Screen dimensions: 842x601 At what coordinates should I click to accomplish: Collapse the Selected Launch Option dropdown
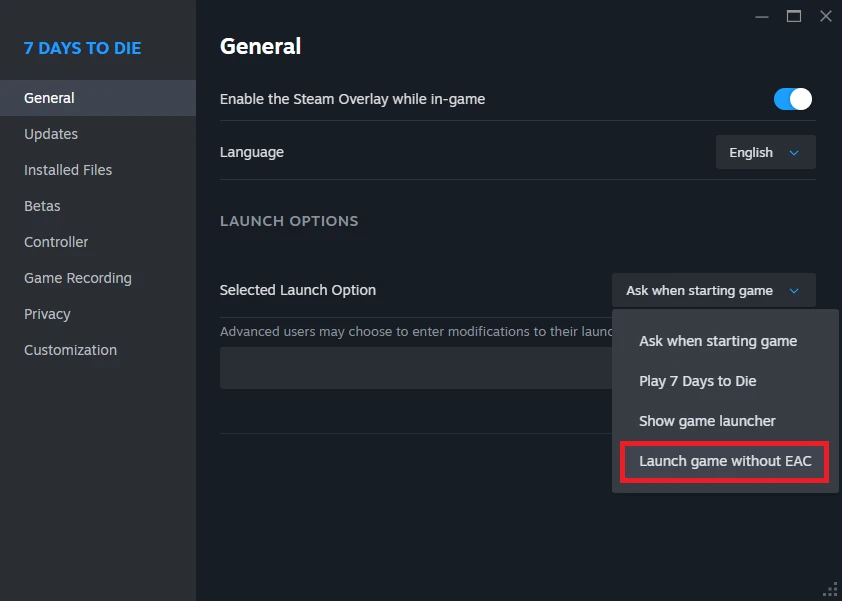tap(713, 291)
